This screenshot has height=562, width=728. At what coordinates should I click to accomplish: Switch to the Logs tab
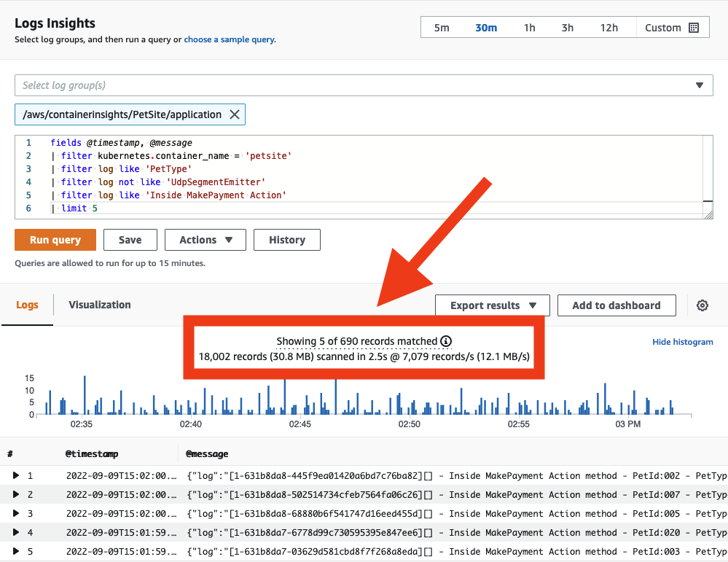(x=27, y=305)
